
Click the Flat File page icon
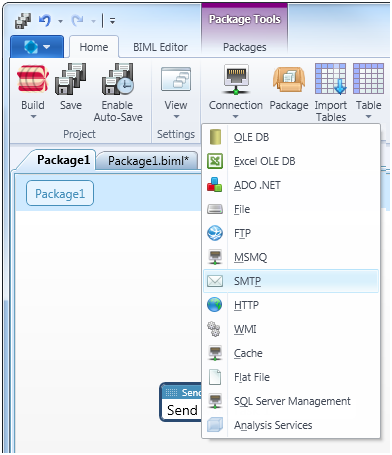point(215,377)
